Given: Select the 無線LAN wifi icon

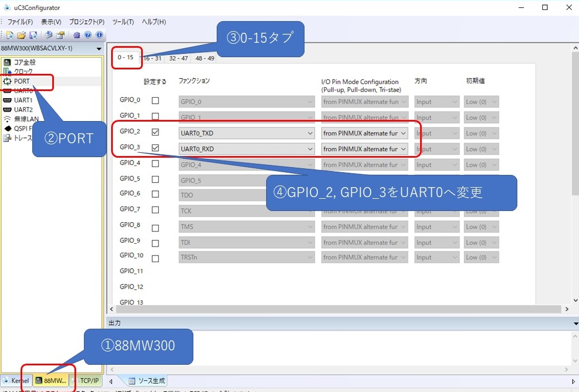Looking at the screenshot, I should pyautogui.click(x=7, y=119).
